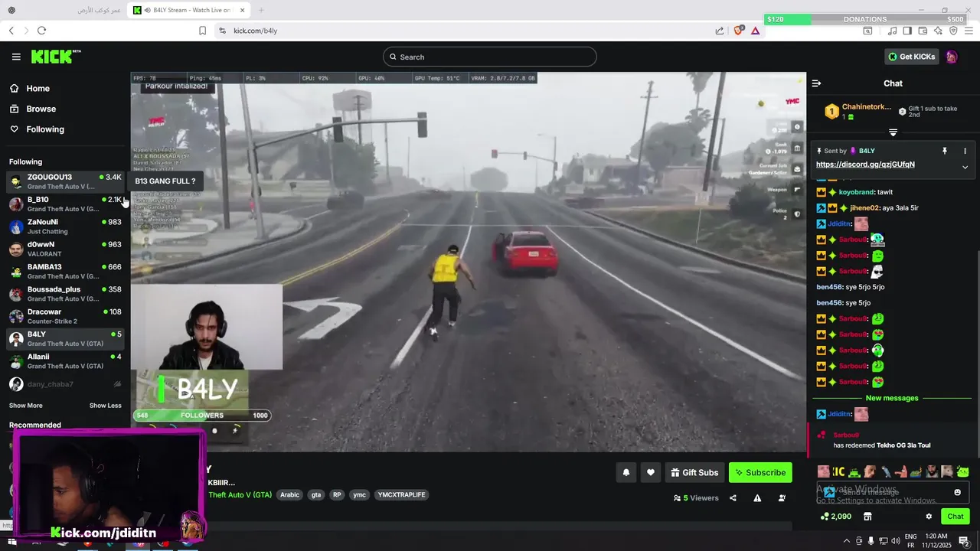Open the moderators user icon
The width and height of the screenshot is (980, 551).
(x=782, y=498)
